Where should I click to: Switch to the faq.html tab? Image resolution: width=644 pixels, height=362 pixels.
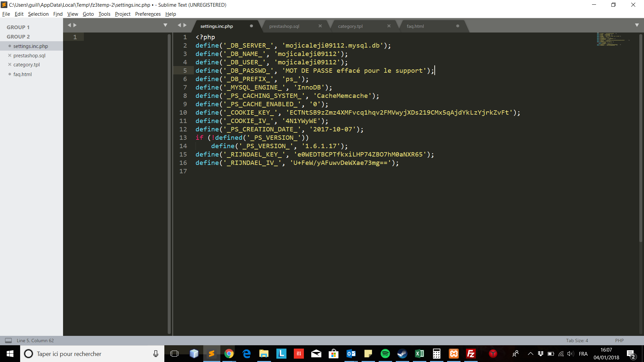[x=415, y=26]
